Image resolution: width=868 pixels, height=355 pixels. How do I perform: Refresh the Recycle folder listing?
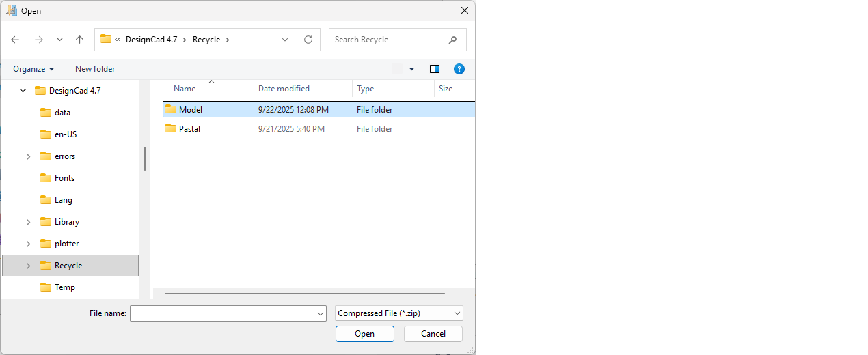(x=308, y=40)
